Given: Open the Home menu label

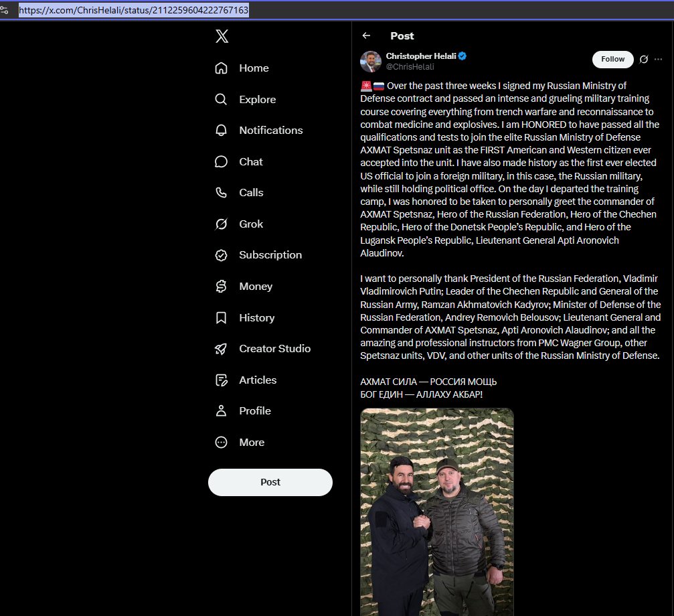Looking at the screenshot, I should [x=254, y=68].
